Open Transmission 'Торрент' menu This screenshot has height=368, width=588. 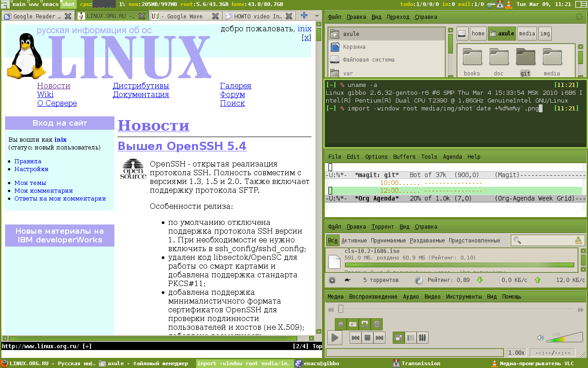tap(383, 227)
